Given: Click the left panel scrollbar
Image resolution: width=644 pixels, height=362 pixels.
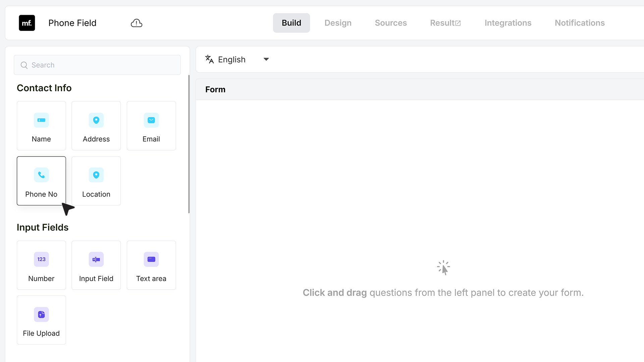Looking at the screenshot, I should pyautogui.click(x=189, y=144).
